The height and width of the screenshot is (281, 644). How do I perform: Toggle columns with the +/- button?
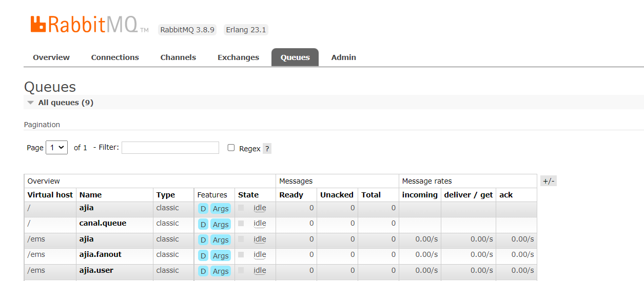click(x=548, y=181)
